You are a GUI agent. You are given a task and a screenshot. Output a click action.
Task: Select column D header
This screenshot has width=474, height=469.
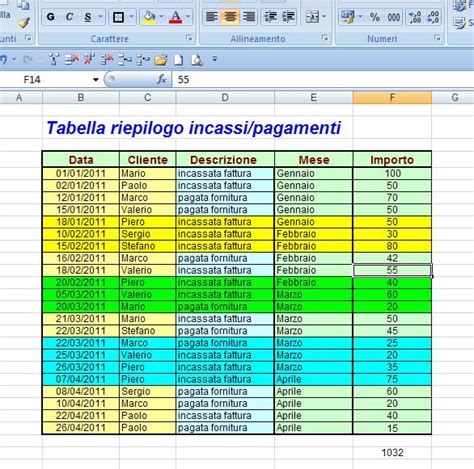point(225,97)
